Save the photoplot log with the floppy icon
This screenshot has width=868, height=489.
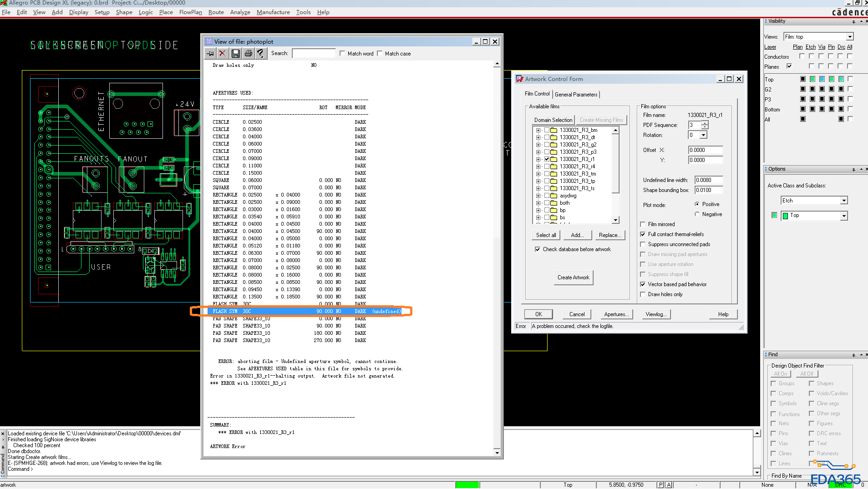235,54
